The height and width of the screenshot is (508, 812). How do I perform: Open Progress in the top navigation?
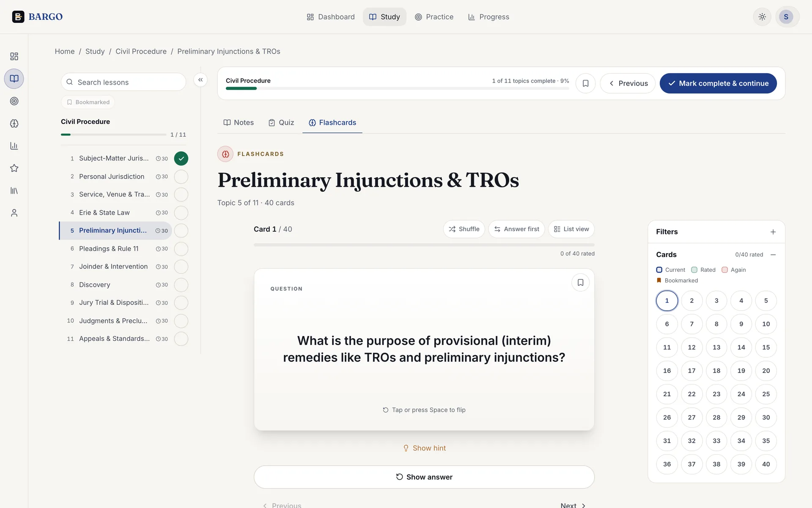click(x=488, y=17)
